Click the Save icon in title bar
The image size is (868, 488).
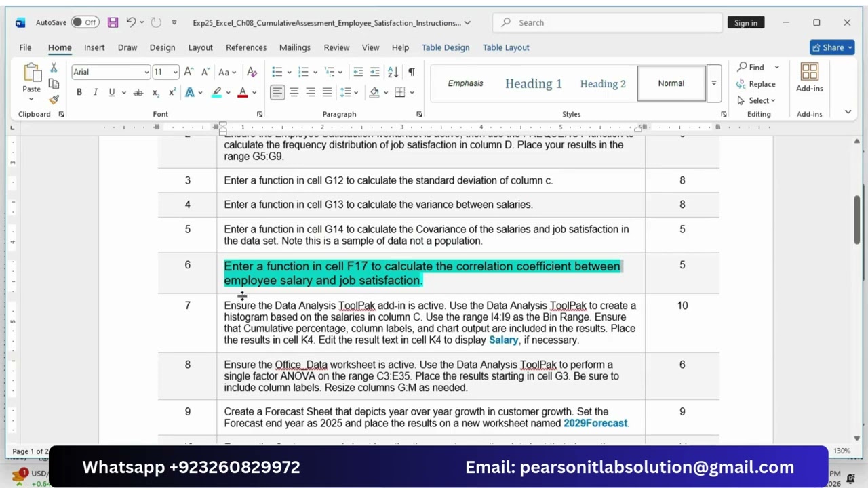point(113,22)
